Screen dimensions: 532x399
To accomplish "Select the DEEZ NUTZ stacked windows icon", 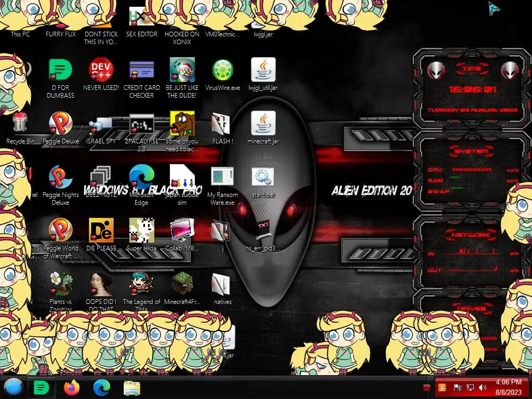I will (x=101, y=177).
